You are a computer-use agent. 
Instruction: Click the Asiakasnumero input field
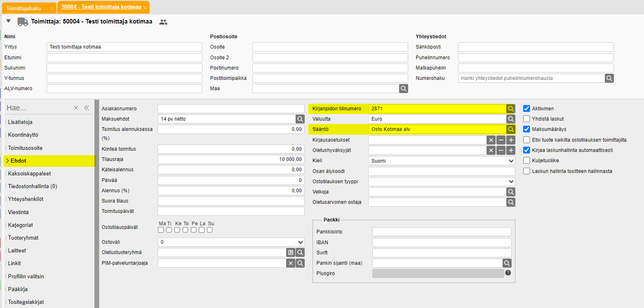click(x=231, y=109)
